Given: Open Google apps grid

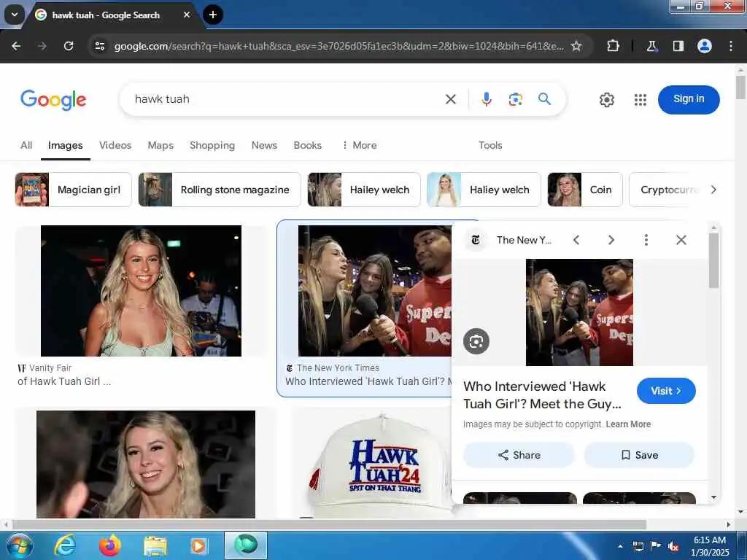Looking at the screenshot, I should click(640, 99).
